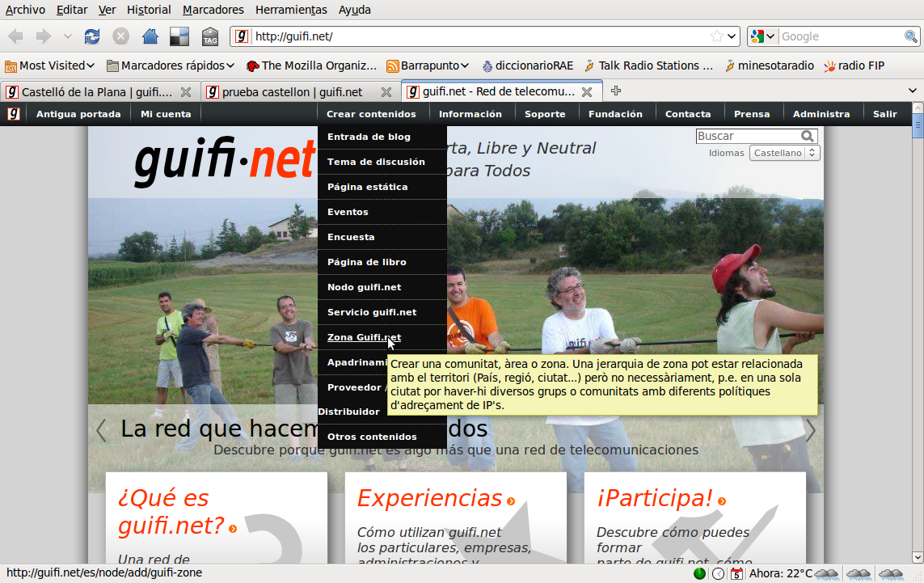
Task: Expand the Idiomas Castellano language selector
Action: click(x=784, y=153)
